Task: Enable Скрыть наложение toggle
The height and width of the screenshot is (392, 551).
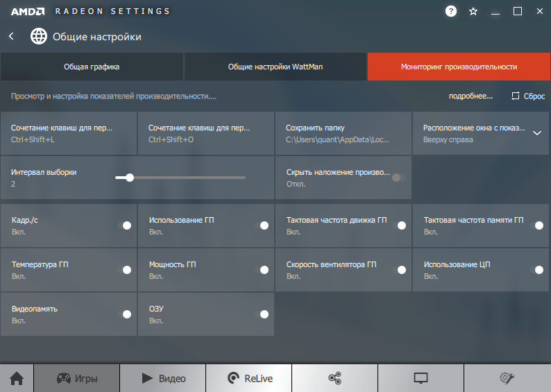Action: point(398,178)
